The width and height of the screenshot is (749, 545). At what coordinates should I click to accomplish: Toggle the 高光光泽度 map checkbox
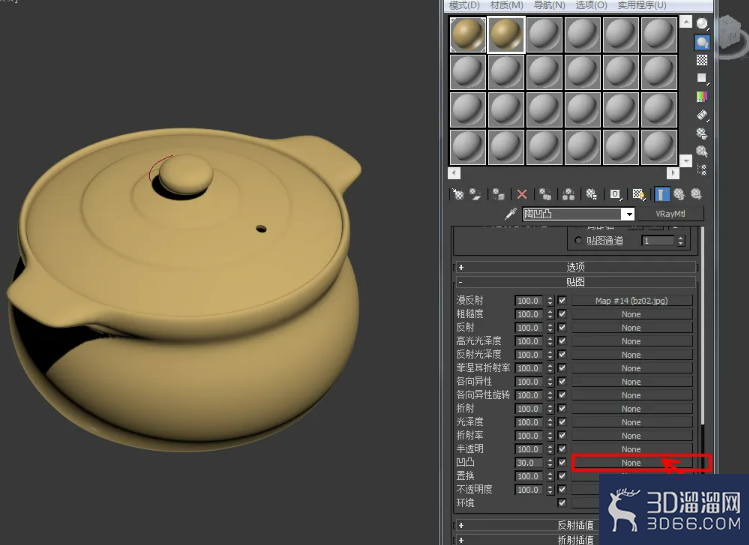[562, 341]
